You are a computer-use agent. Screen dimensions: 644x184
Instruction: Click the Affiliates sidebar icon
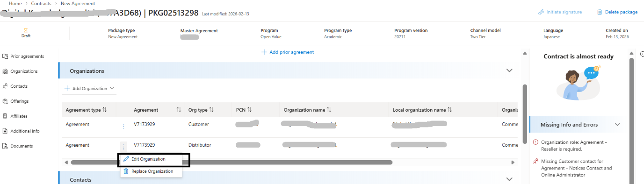pyautogui.click(x=5, y=116)
